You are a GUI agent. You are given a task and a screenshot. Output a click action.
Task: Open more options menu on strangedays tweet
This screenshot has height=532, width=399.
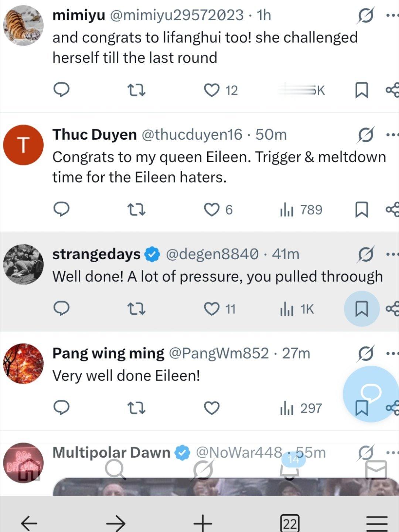coord(392,254)
